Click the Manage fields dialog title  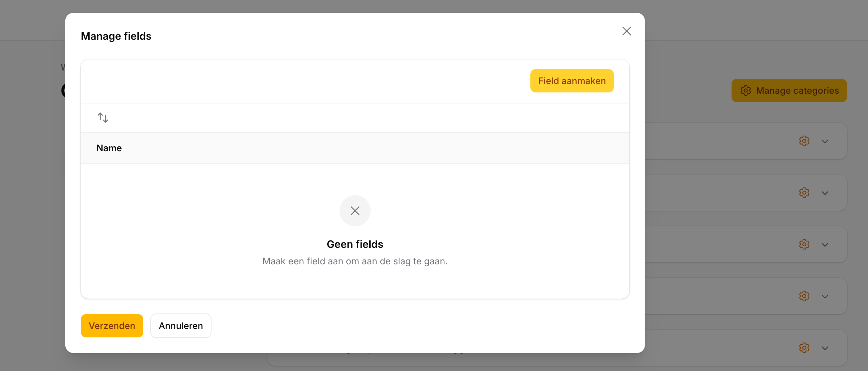(x=116, y=36)
